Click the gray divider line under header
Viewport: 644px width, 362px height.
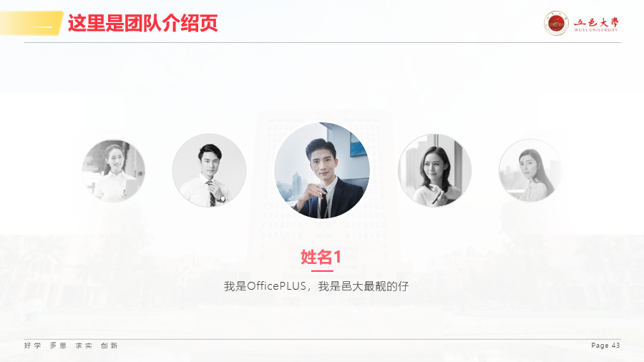click(x=323, y=42)
